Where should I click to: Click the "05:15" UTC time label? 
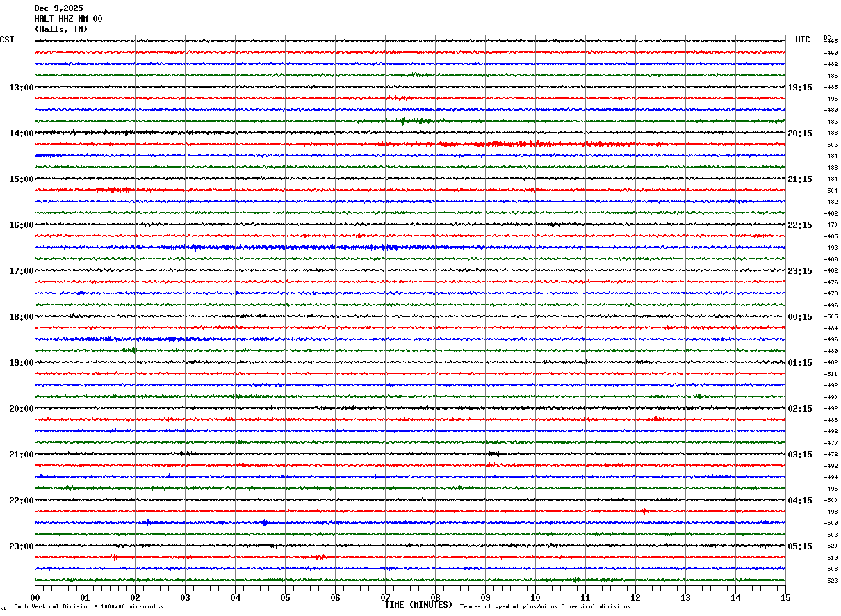tap(800, 546)
